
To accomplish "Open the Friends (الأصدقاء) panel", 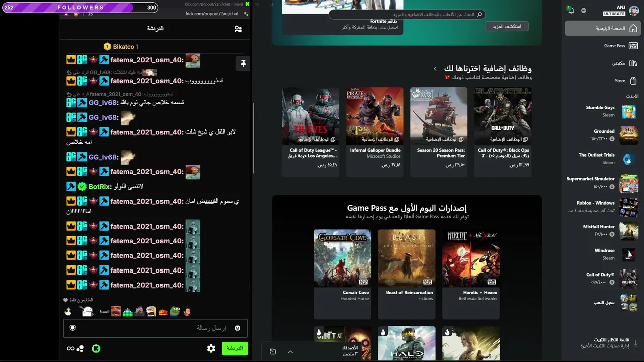I will pyautogui.click(x=350, y=351).
